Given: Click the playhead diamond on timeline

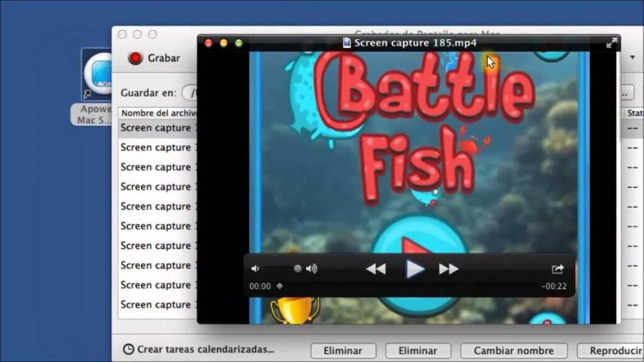Looking at the screenshot, I should 280,286.
